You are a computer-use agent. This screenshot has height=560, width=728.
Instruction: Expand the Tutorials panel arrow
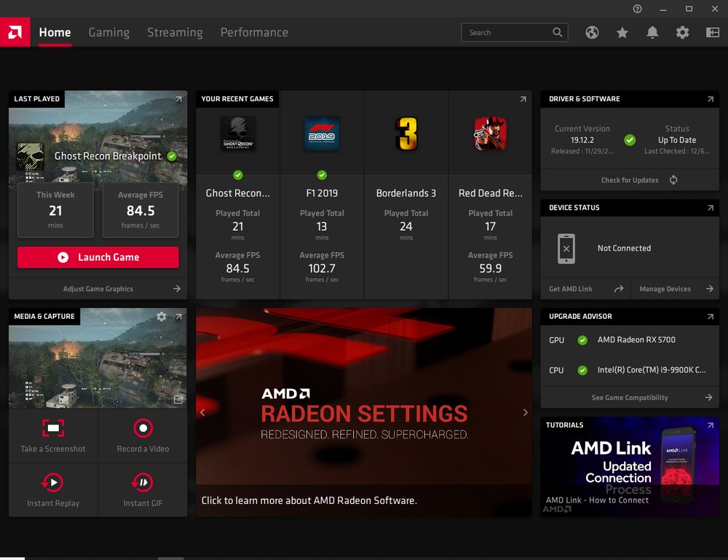pos(711,425)
